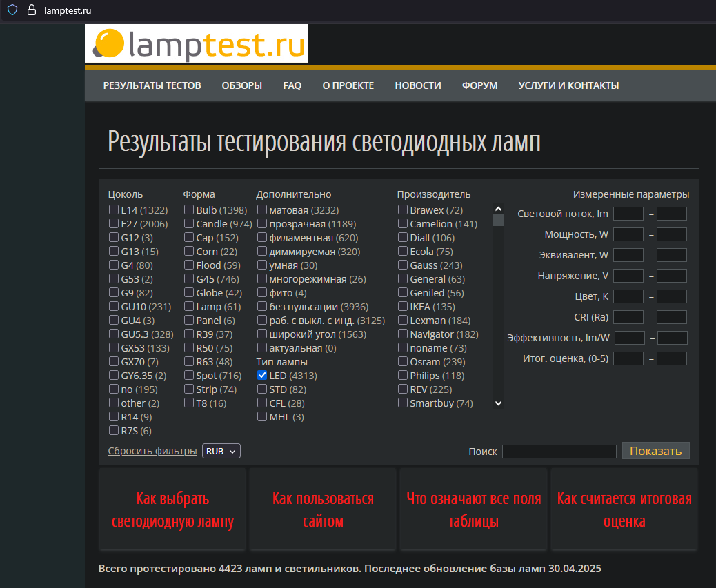Open Услуги и контакты menu item
The height and width of the screenshot is (588, 716).
click(x=568, y=85)
